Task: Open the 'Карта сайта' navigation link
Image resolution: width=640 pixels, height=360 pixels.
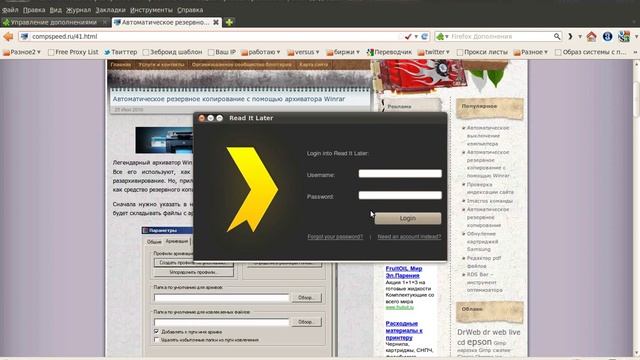Action: (x=313, y=64)
